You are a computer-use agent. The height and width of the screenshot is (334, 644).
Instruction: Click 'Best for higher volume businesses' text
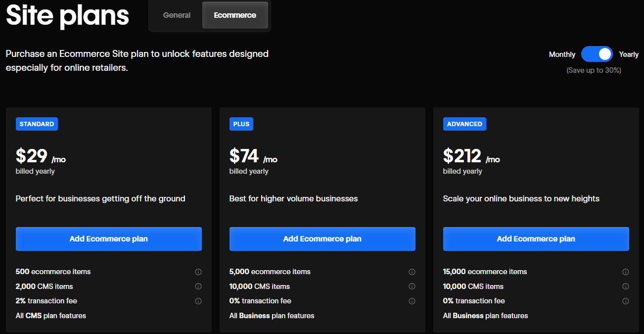(293, 198)
